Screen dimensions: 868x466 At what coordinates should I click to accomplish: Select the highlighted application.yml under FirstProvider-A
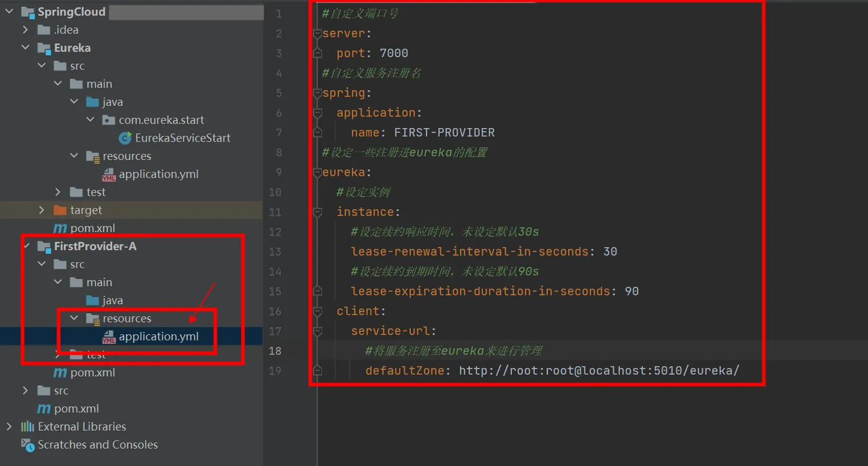159,337
